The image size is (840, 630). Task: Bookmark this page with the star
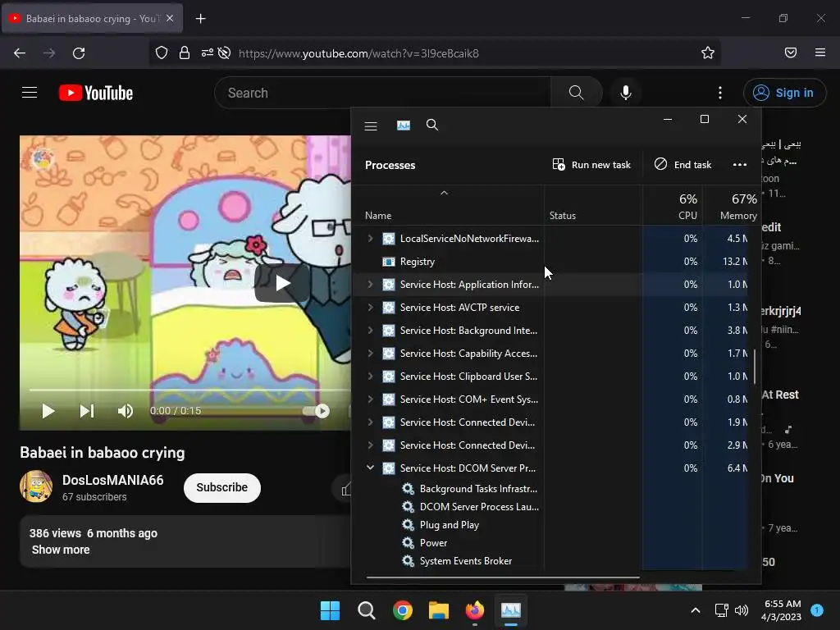[708, 52]
